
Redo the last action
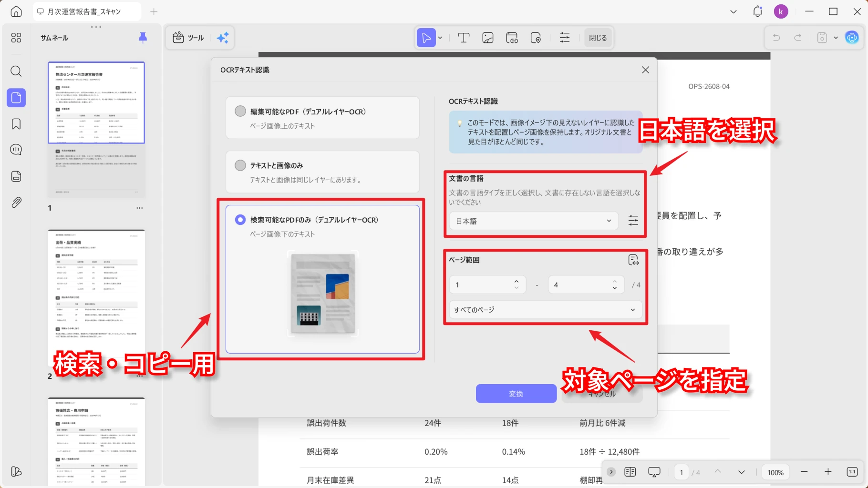[798, 38]
